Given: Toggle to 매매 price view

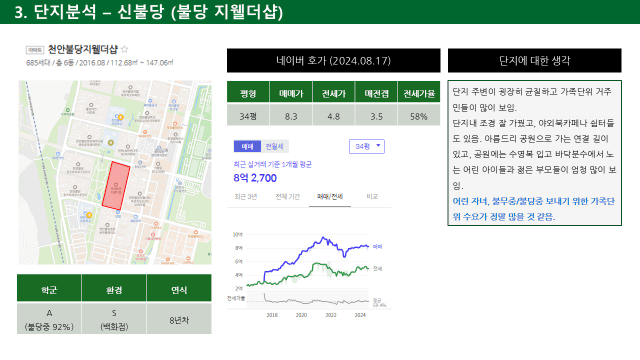Looking at the screenshot, I should (x=247, y=146).
